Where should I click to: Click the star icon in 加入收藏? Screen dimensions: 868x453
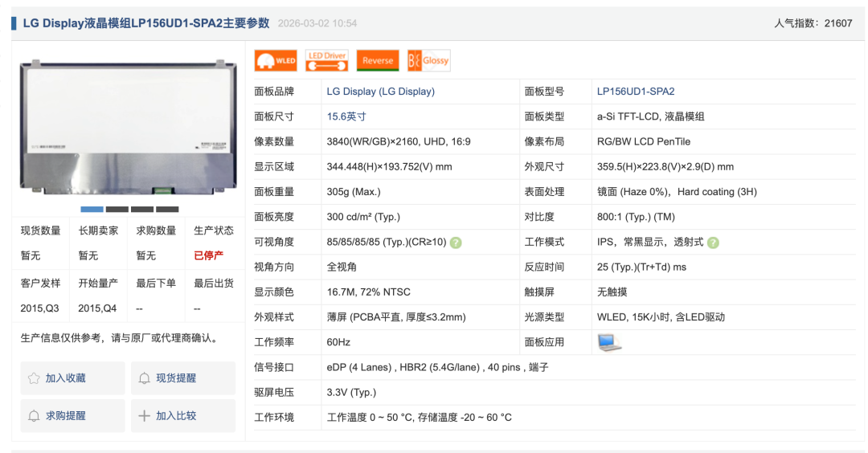pos(34,378)
